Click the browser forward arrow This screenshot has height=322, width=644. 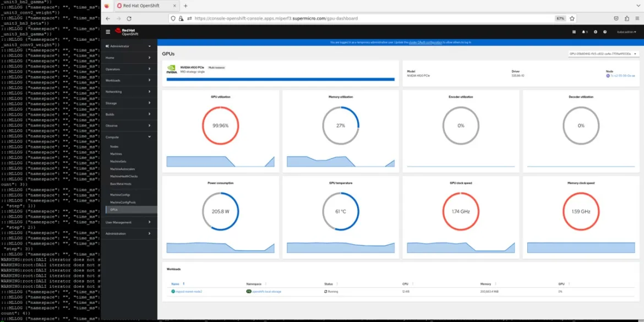coord(119,19)
